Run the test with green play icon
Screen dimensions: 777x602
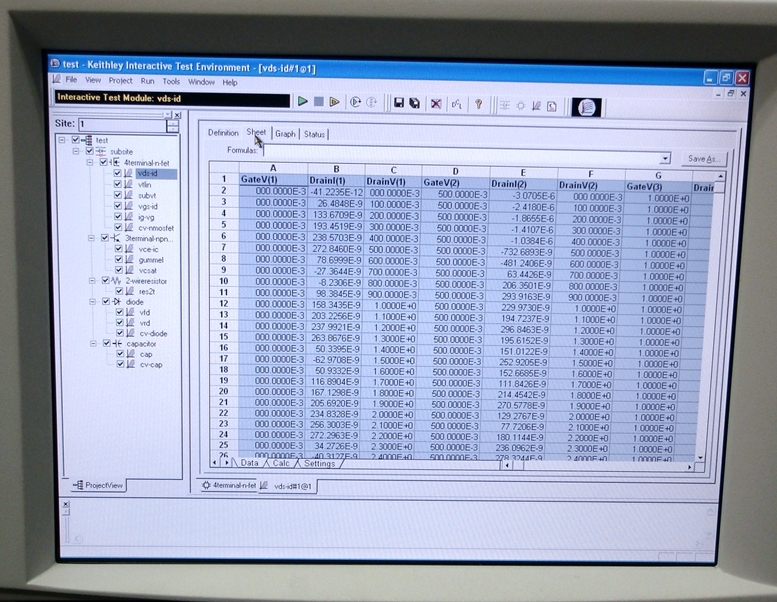tap(302, 102)
